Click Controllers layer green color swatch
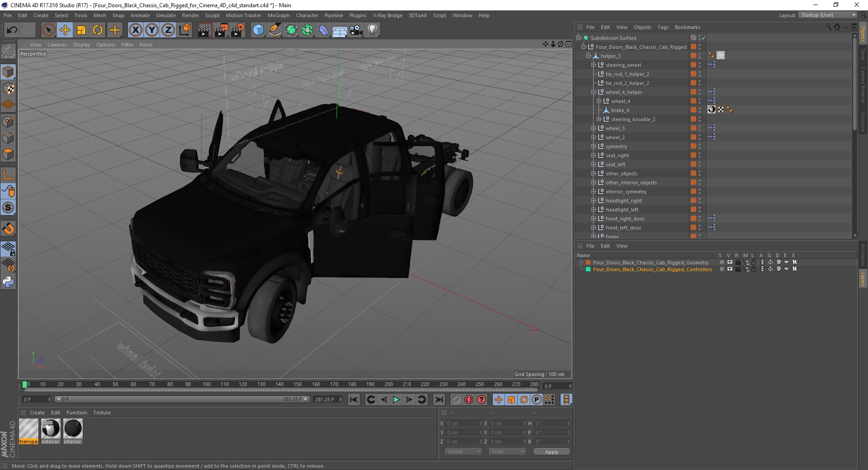The width and height of the screenshot is (868, 470). coord(588,269)
